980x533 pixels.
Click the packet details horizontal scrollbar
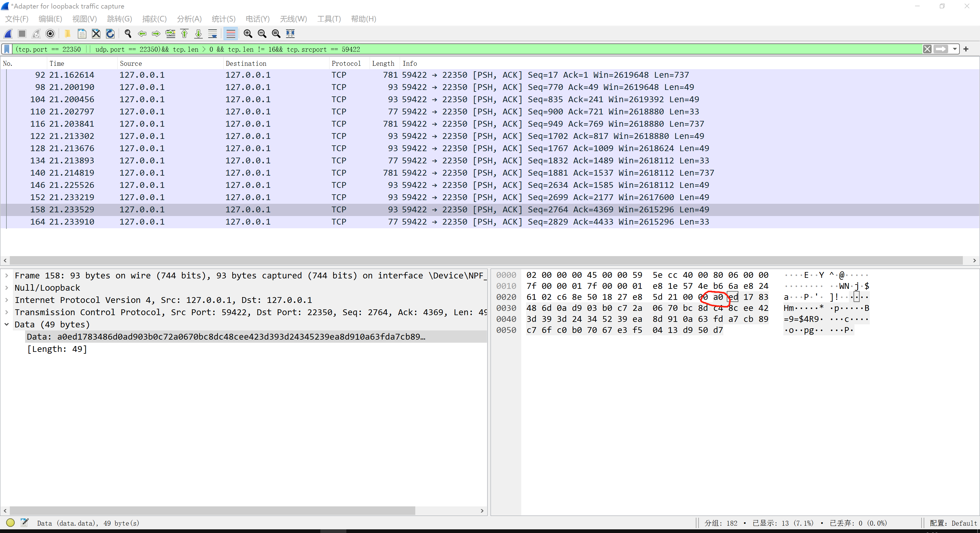click(x=213, y=511)
